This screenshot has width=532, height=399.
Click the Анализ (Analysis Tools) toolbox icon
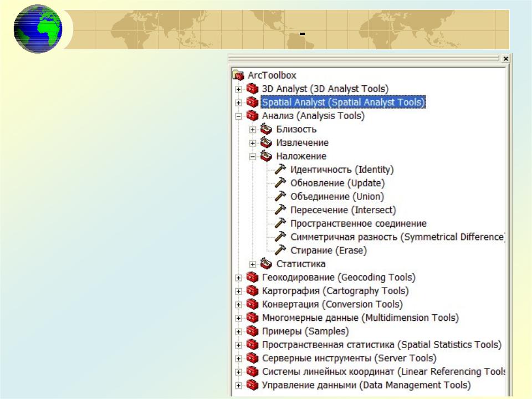253,116
